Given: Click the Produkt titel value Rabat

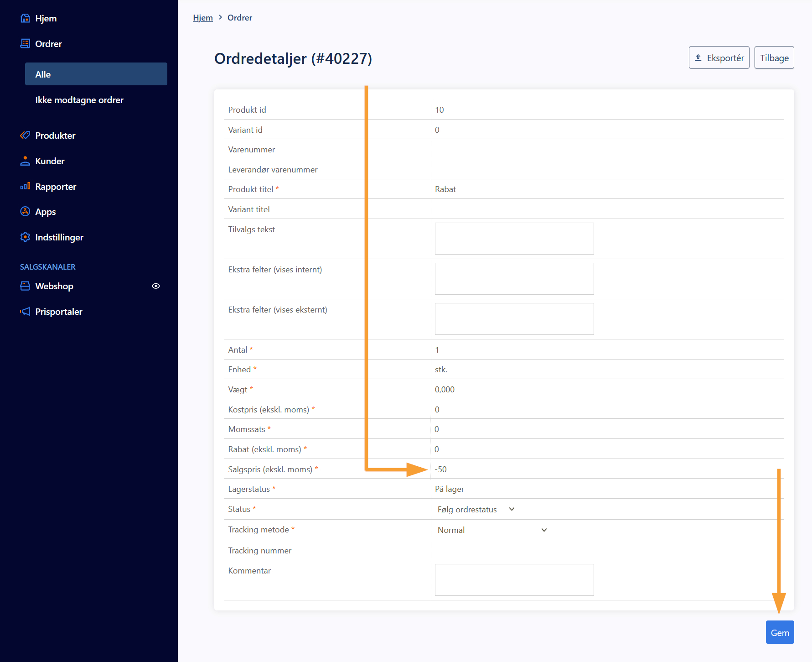Looking at the screenshot, I should pos(445,189).
